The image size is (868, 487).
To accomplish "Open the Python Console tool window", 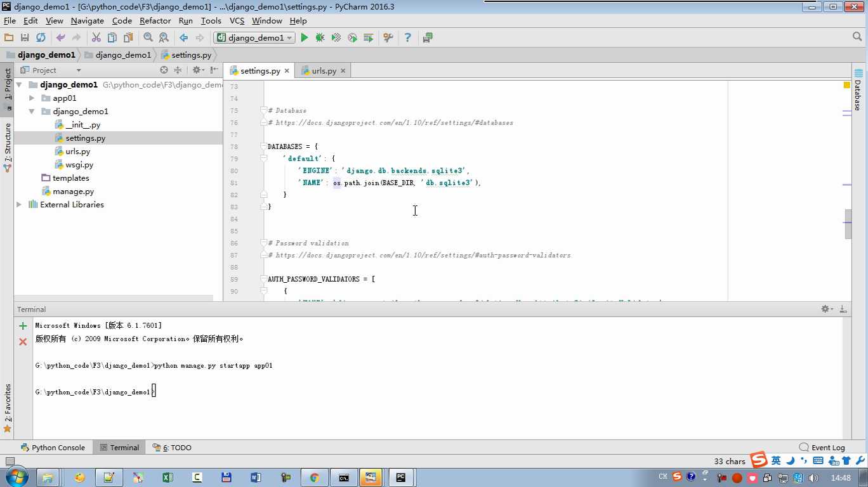I will tap(53, 448).
